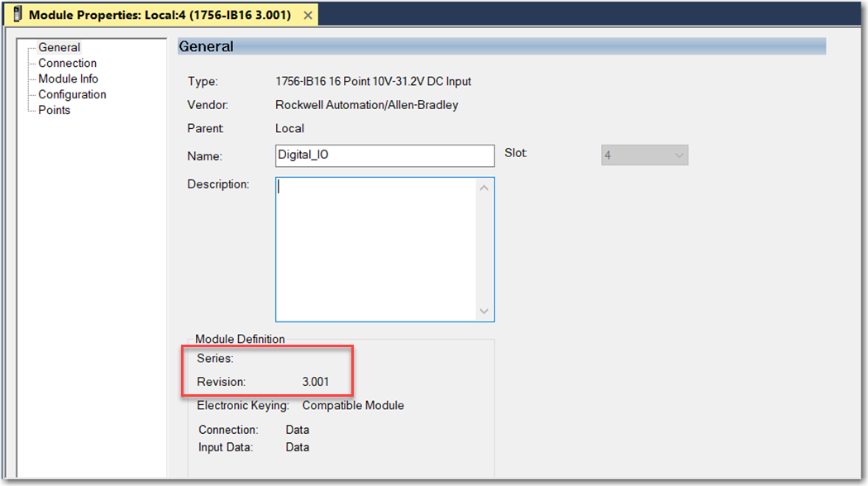Click the Description: label
The height and width of the screenshot is (486, 868).
(x=218, y=184)
